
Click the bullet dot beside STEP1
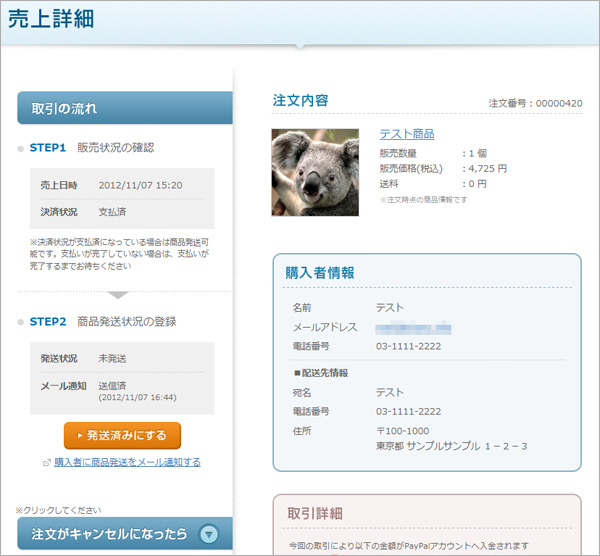click(x=20, y=148)
